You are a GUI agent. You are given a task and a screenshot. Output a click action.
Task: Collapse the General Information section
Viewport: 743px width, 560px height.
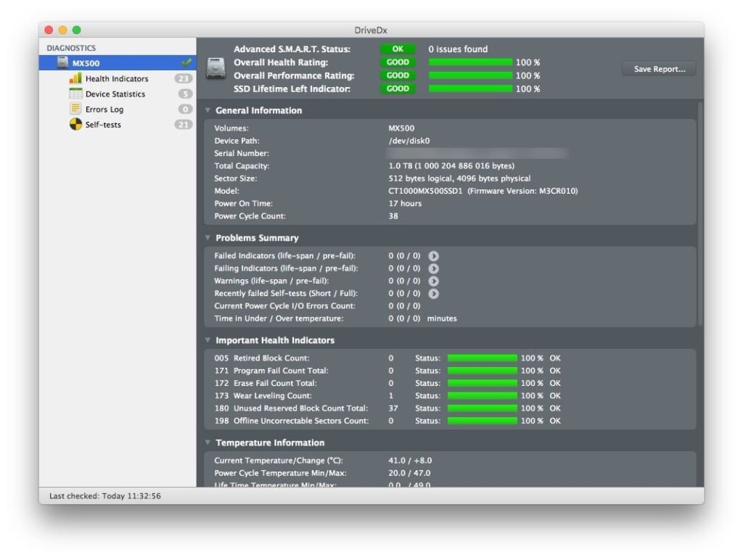208,110
